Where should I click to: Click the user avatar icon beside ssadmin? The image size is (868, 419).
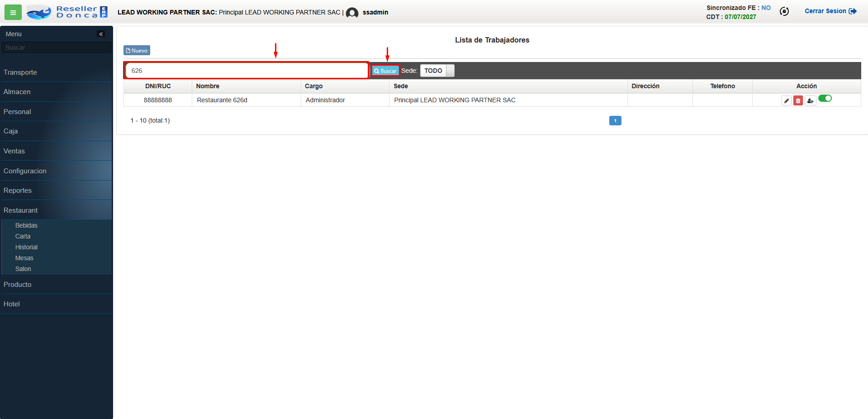[x=352, y=13]
